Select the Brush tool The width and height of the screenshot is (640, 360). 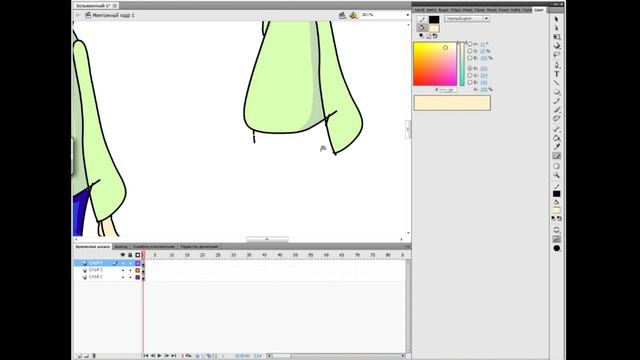(556, 110)
